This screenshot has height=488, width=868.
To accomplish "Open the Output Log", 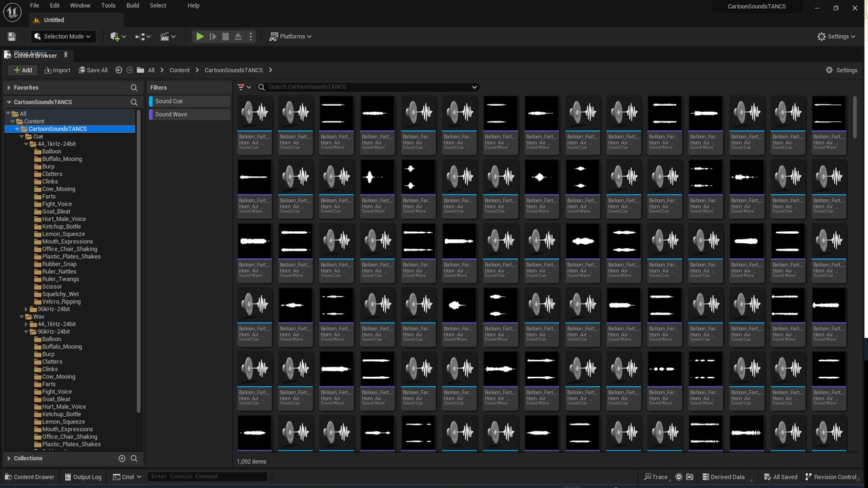I will pos(82,476).
